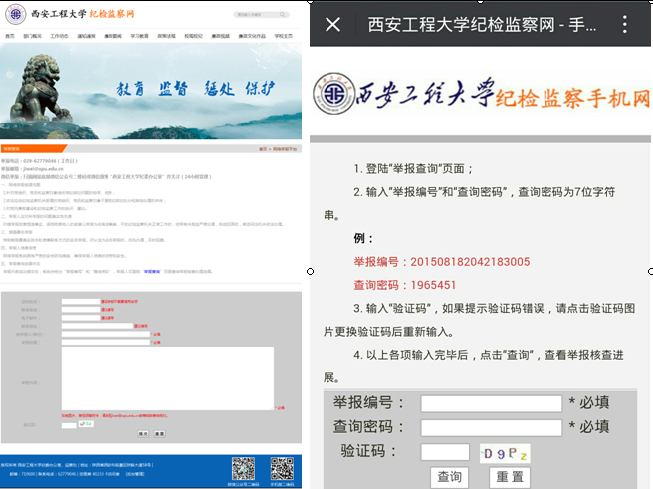Click the orange 举报查询 section header tab
Viewport: 653px width, 489px height.
coord(33,149)
